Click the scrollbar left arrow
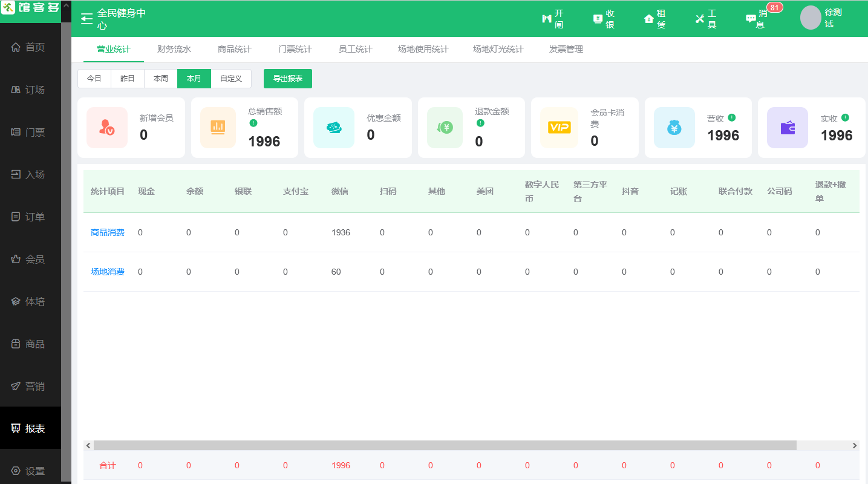This screenshot has width=868, height=484. pyautogui.click(x=88, y=445)
